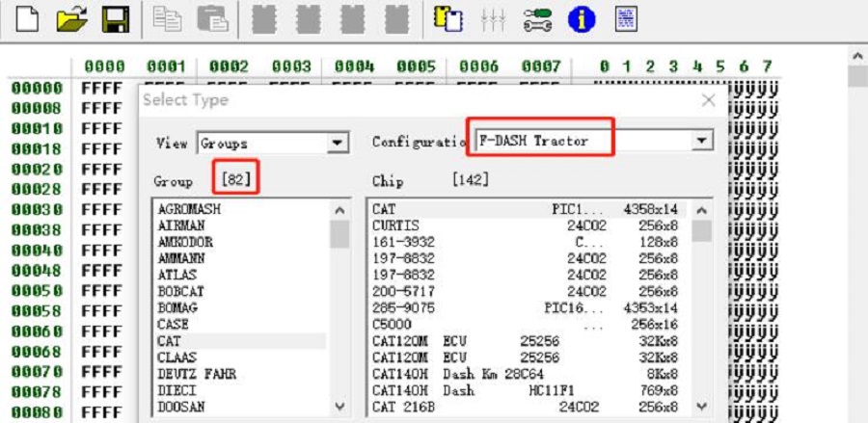This screenshot has width=868, height=423.
Task: Click the third gray chip icon
Action: 353,19
